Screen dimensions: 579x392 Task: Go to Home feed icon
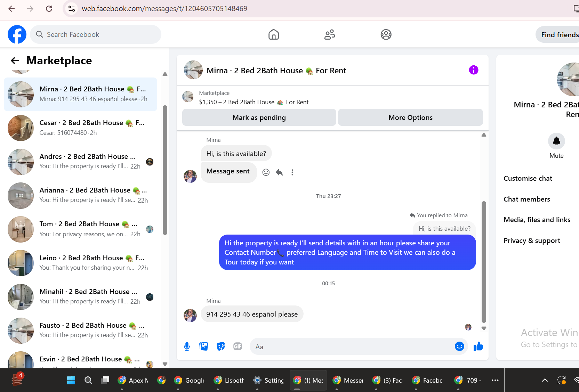tap(274, 34)
